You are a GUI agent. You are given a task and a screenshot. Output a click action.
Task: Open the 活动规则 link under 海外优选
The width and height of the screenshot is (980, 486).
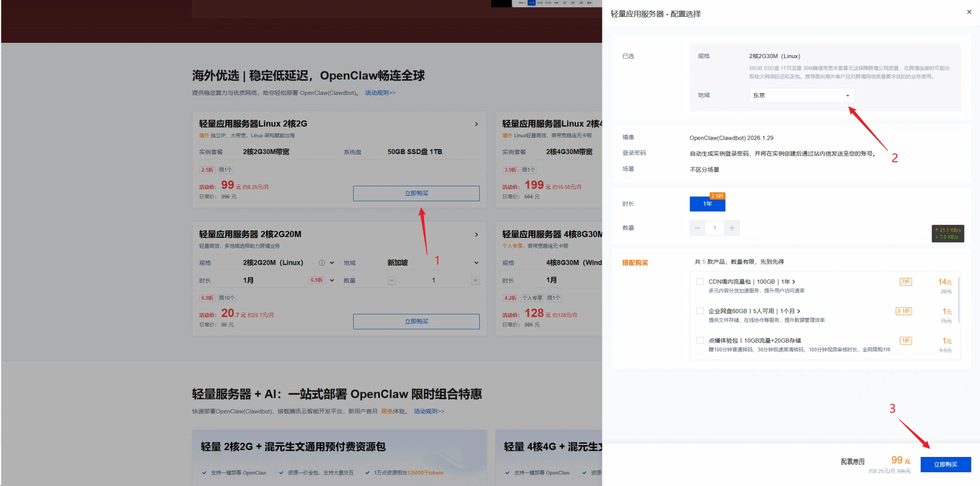point(380,93)
